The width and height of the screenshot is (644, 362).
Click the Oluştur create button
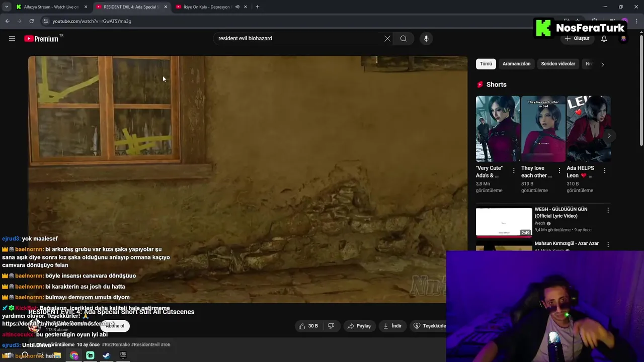coord(577,39)
